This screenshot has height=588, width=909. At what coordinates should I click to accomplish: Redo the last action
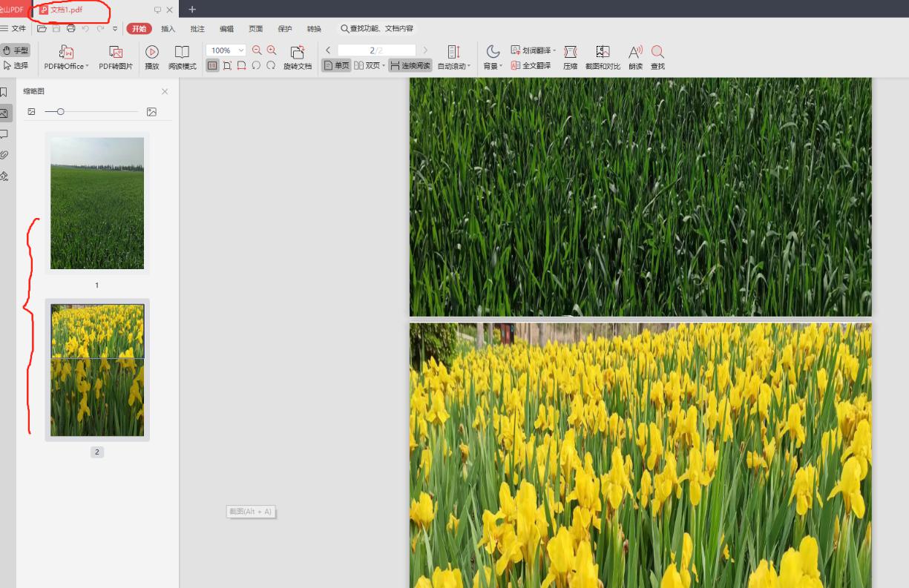click(100, 29)
